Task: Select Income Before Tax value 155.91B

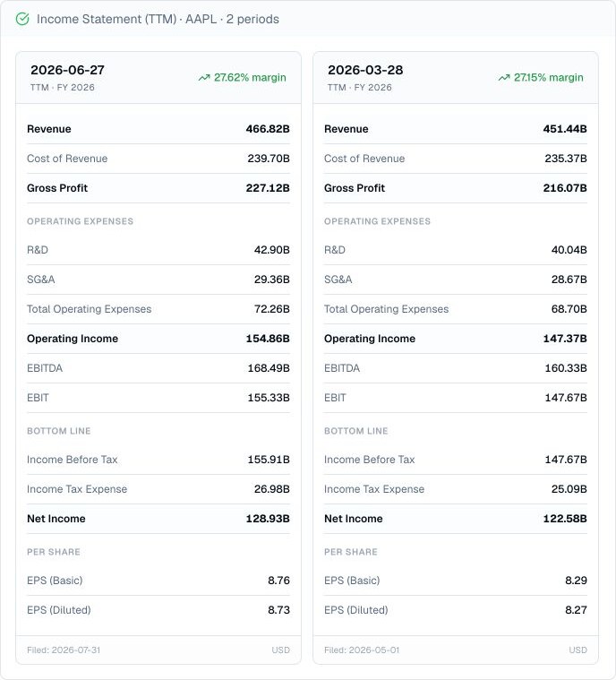Action: click(x=269, y=460)
